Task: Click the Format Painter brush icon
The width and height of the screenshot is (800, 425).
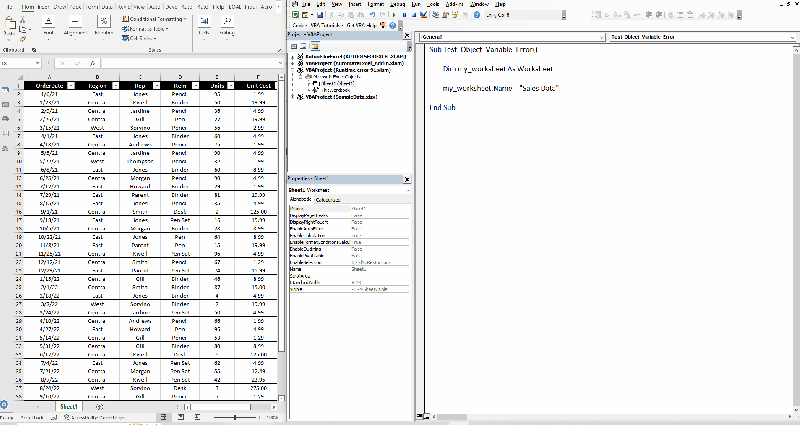Action: click(22, 39)
